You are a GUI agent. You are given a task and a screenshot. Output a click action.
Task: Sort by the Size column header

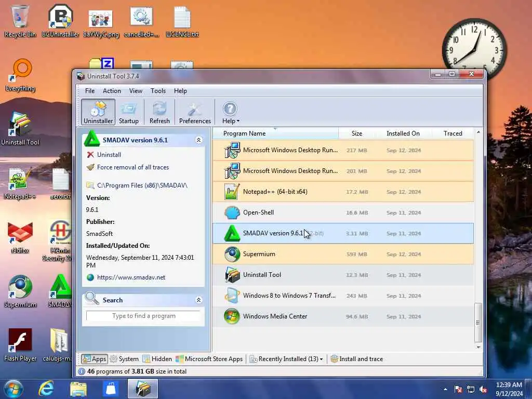pos(357,134)
